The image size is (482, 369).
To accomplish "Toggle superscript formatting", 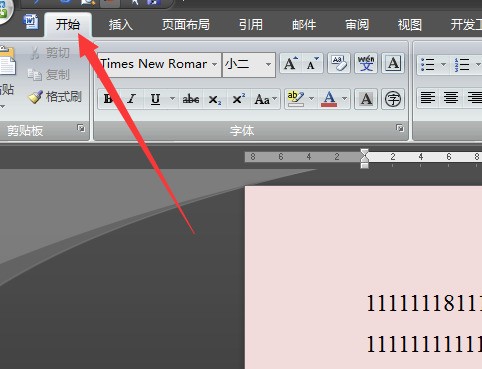I will coord(239,99).
